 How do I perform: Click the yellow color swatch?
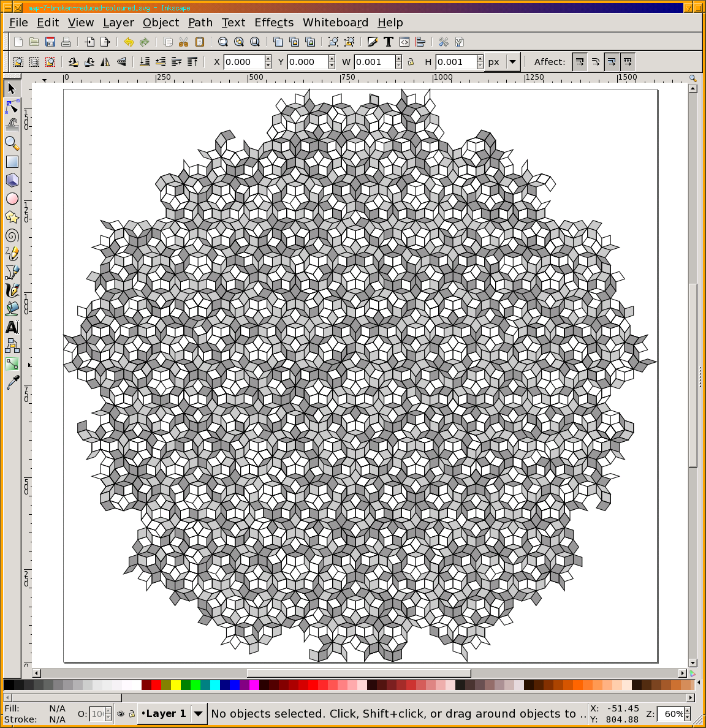pos(176,685)
